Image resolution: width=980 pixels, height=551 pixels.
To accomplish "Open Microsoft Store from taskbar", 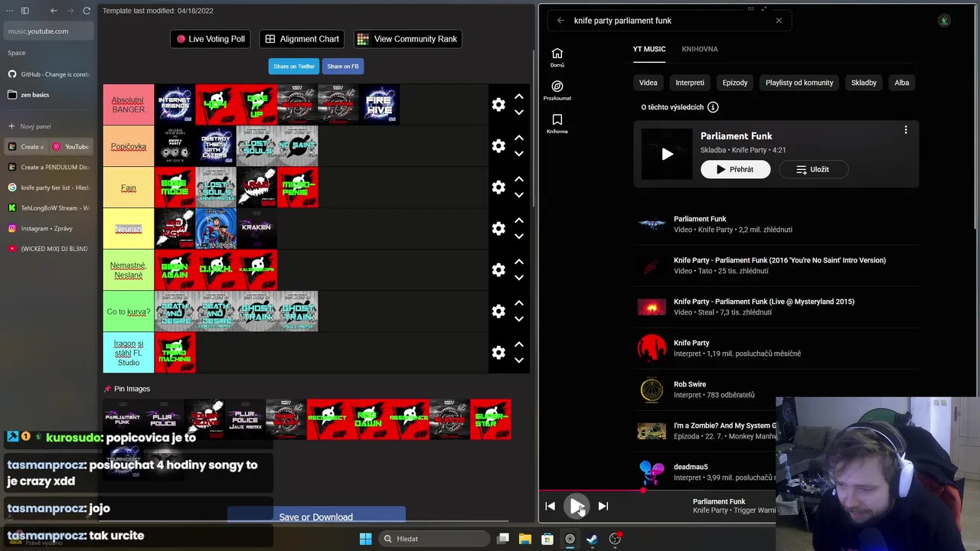I will coord(547,539).
